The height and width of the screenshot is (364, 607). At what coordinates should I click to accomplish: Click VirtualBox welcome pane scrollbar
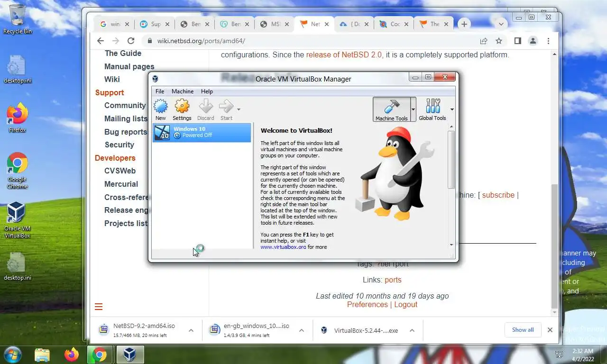coord(451,159)
